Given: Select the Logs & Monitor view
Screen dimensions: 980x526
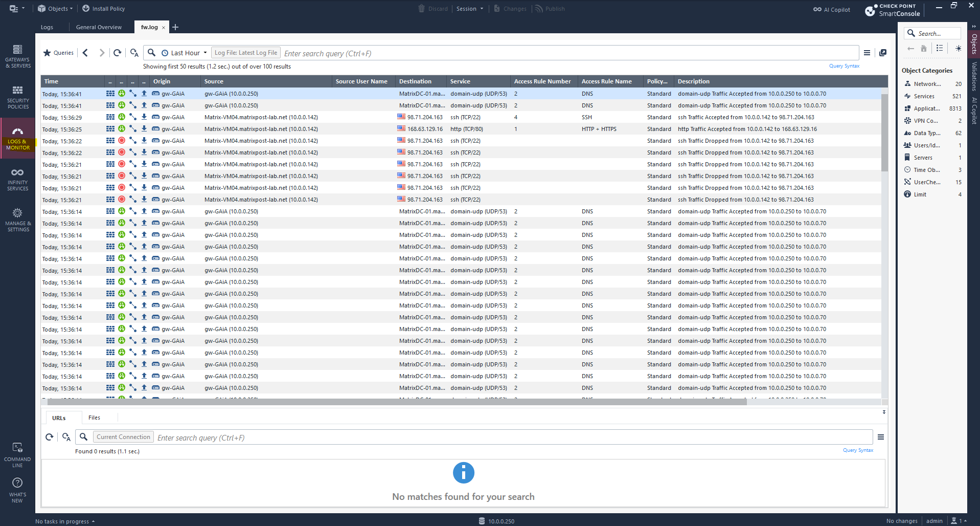Looking at the screenshot, I should click(18, 138).
